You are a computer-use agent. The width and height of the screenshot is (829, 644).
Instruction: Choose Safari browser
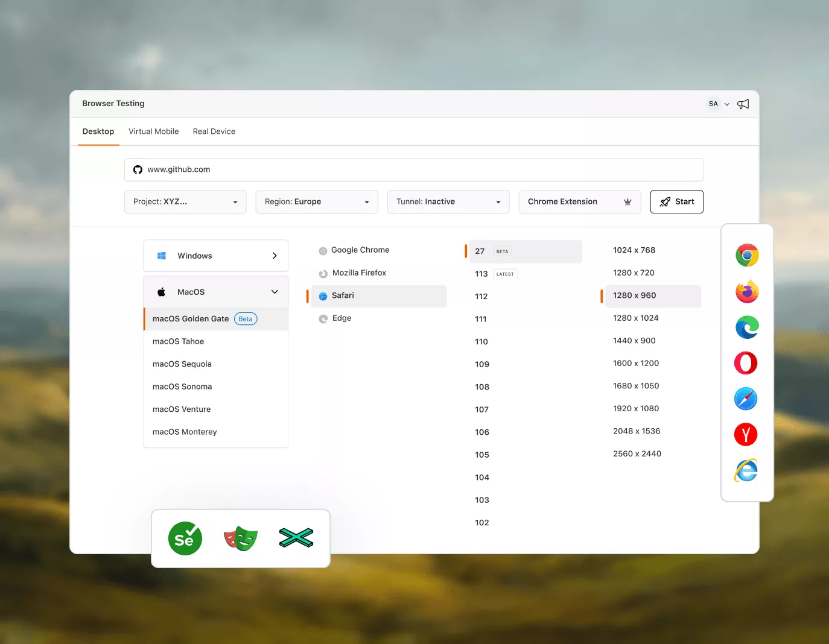[x=378, y=296]
